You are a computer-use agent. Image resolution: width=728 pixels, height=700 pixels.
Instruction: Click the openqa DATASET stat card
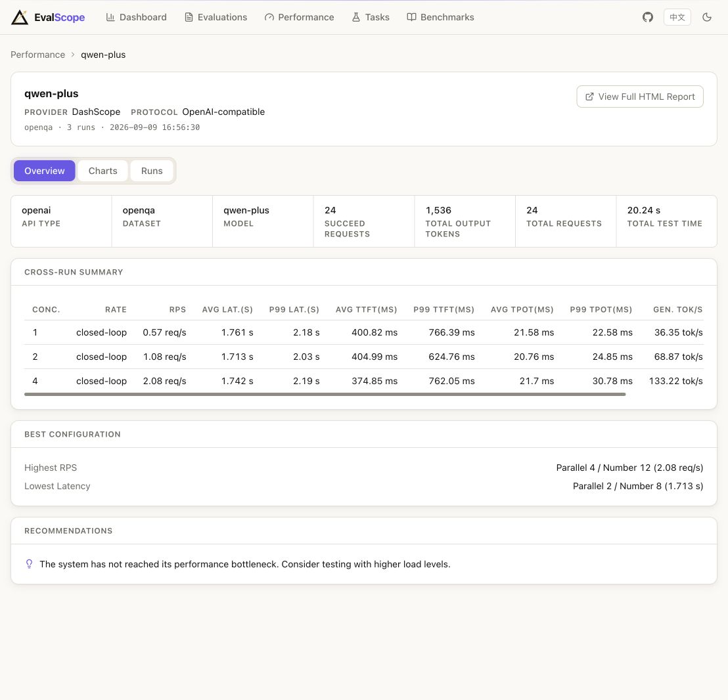162,221
